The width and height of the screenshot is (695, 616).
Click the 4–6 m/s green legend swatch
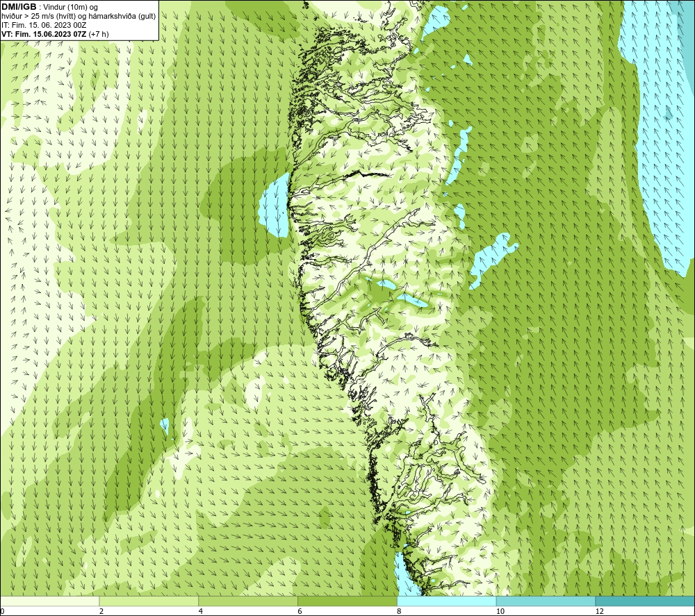point(248,601)
